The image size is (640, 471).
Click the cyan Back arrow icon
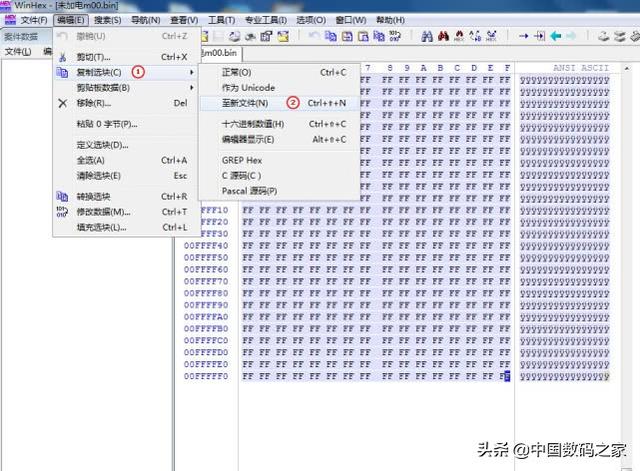556,36
